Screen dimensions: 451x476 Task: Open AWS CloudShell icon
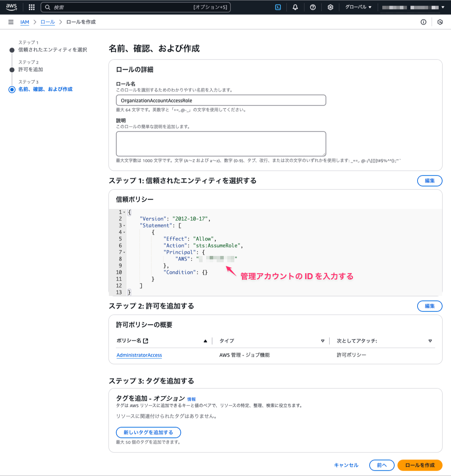click(x=278, y=7)
